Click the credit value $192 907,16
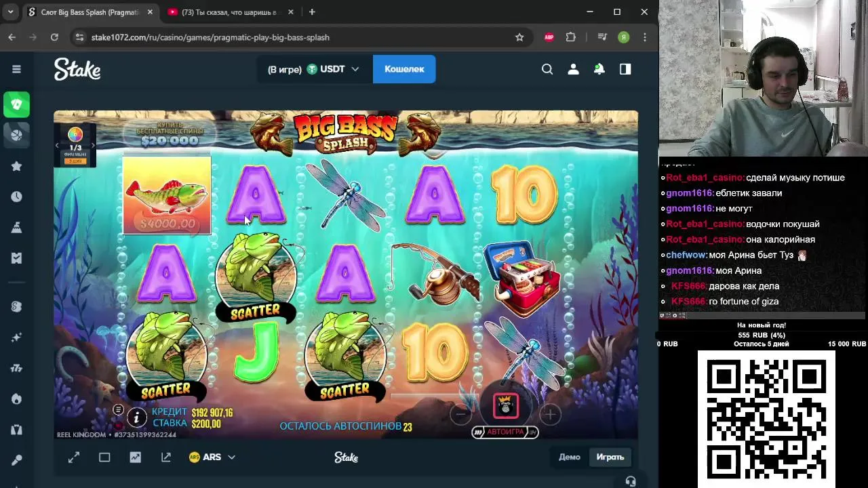Image resolution: width=868 pixels, height=488 pixels. tap(212, 412)
